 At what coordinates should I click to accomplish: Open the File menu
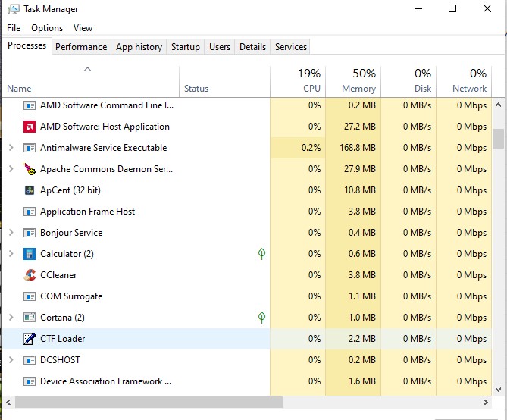coord(14,28)
